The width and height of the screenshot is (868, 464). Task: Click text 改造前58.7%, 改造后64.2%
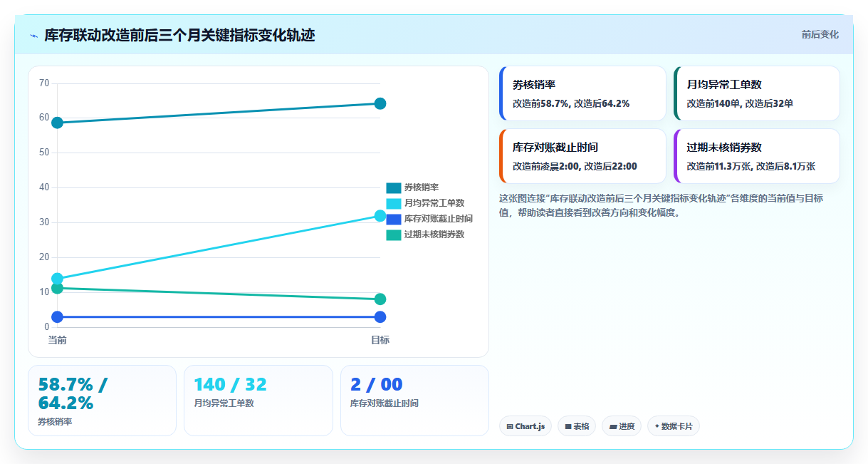coord(571,103)
